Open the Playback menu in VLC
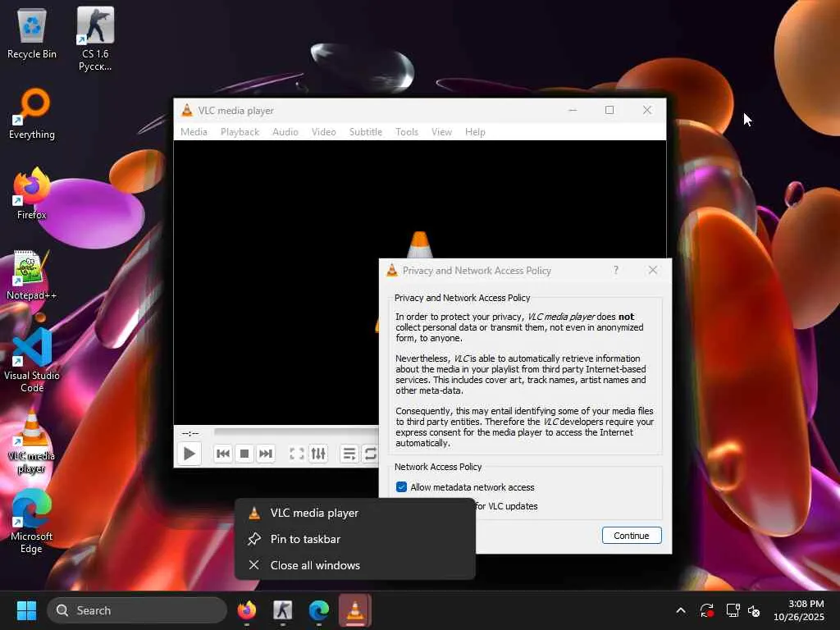Image resolution: width=840 pixels, height=630 pixels. point(240,132)
